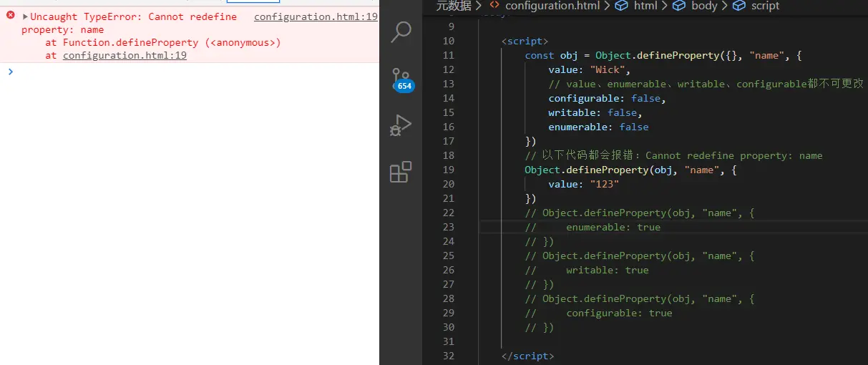Expand the Uncaught TypeError stack trace triangle
The image size is (868, 365).
26,16
